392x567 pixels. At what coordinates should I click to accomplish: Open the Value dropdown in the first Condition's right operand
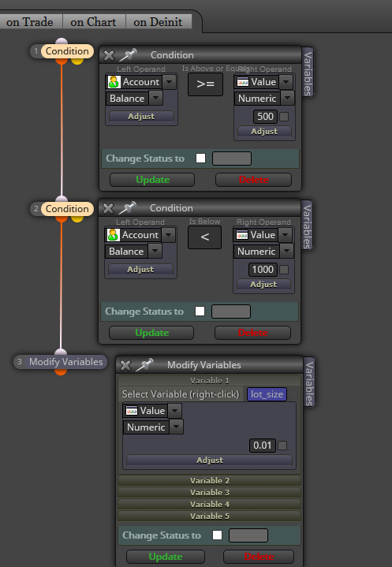click(x=286, y=82)
